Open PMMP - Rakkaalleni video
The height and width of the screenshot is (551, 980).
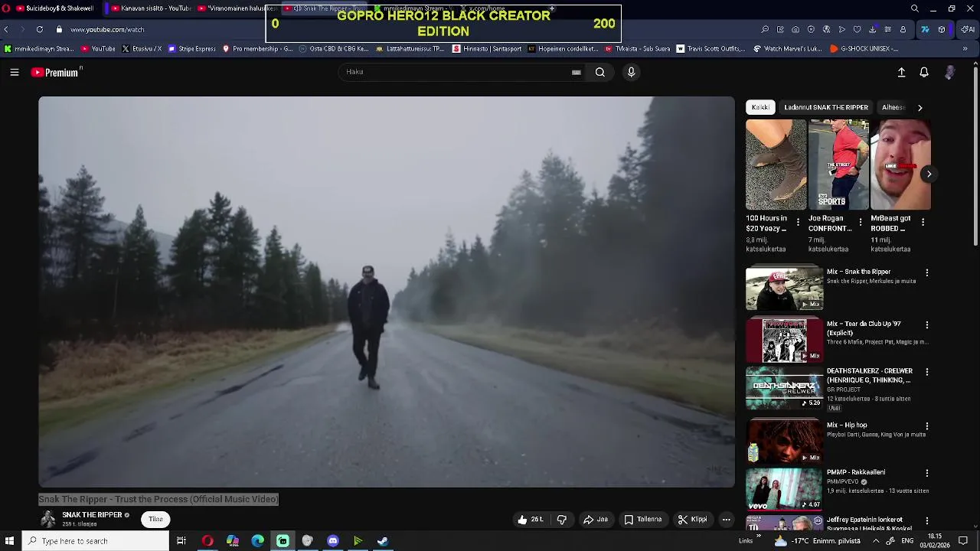[784, 490]
